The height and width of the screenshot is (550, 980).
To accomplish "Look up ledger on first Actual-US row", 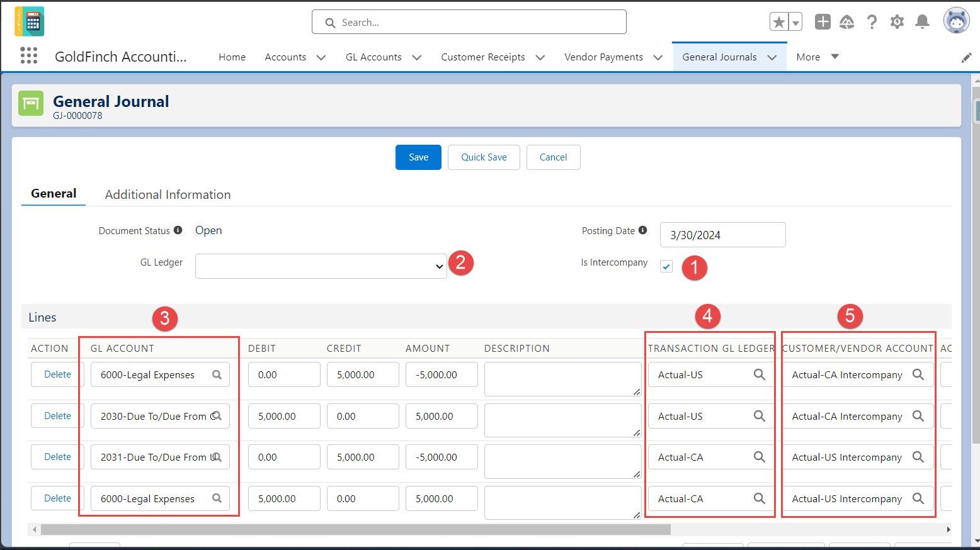I will coord(760,374).
